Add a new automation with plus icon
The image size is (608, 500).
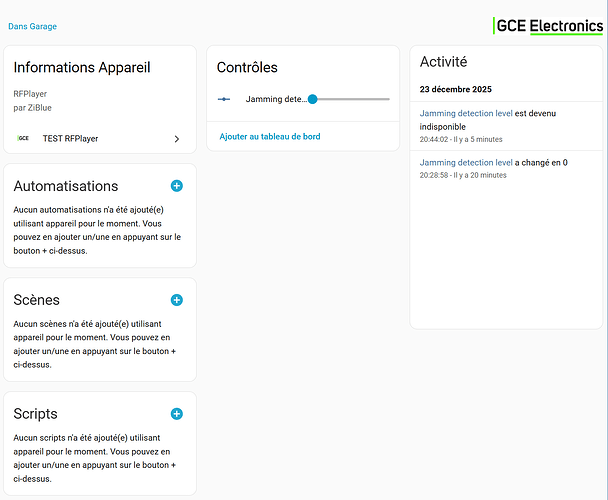pyautogui.click(x=177, y=186)
